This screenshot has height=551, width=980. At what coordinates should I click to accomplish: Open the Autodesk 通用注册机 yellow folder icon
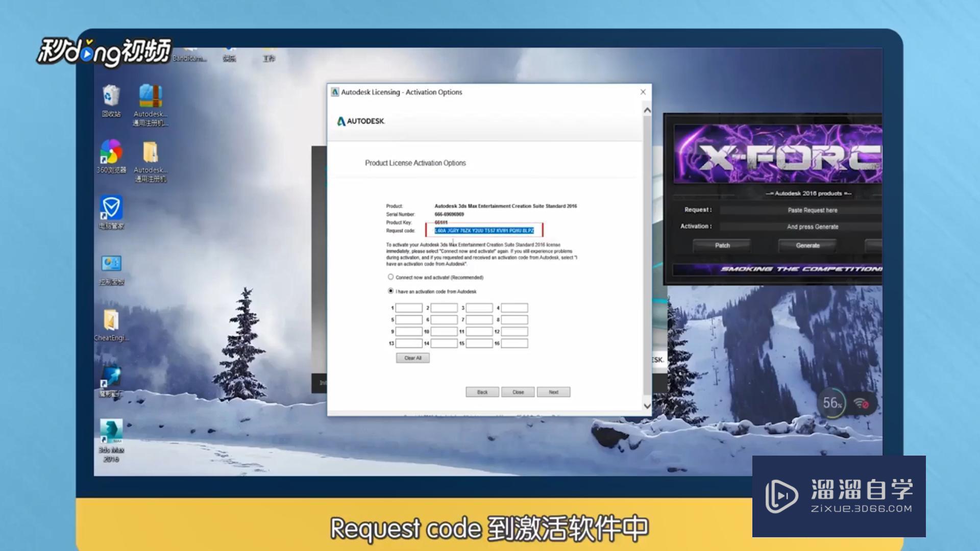tap(150, 161)
